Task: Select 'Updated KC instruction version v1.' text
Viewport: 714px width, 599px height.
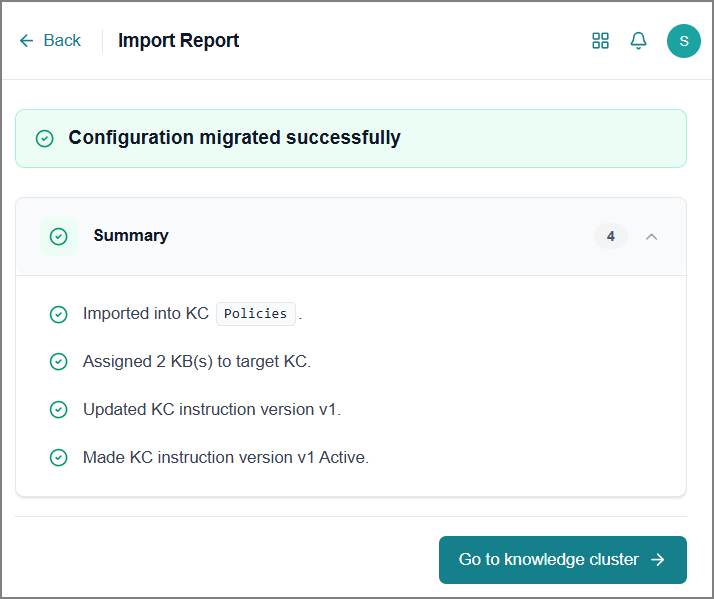Action: pyautogui.click(x=212, y=410)
